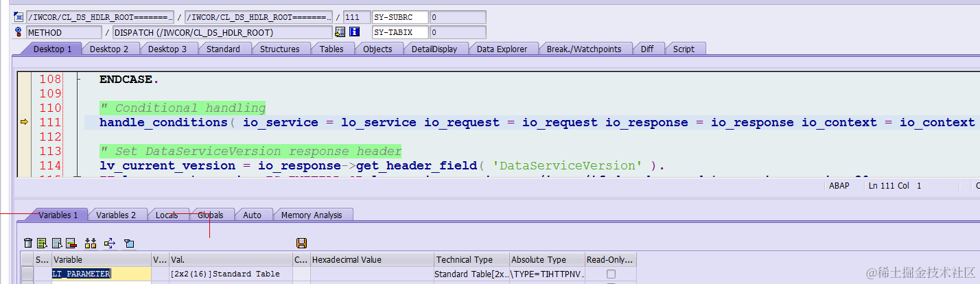
Task: Collapse the code block marker at line 108
Action: pyautogui.click(x=78, y=80)
